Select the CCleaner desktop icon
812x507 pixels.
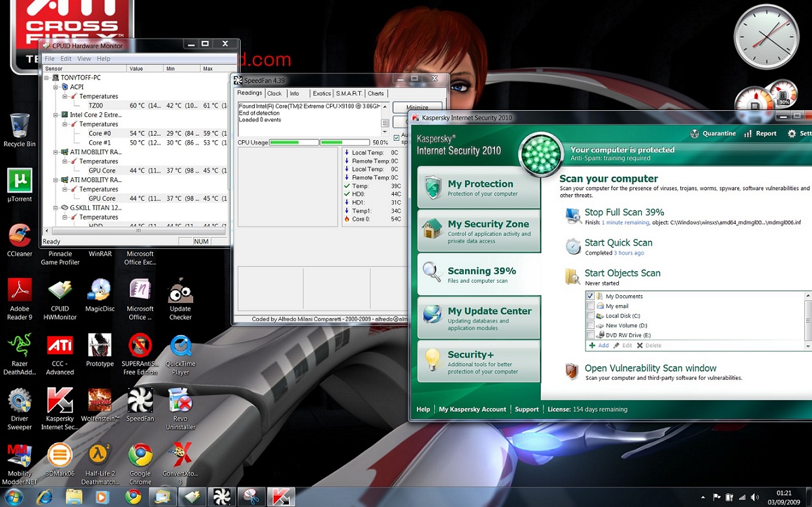pyautogui.click(x=20, y=241)
